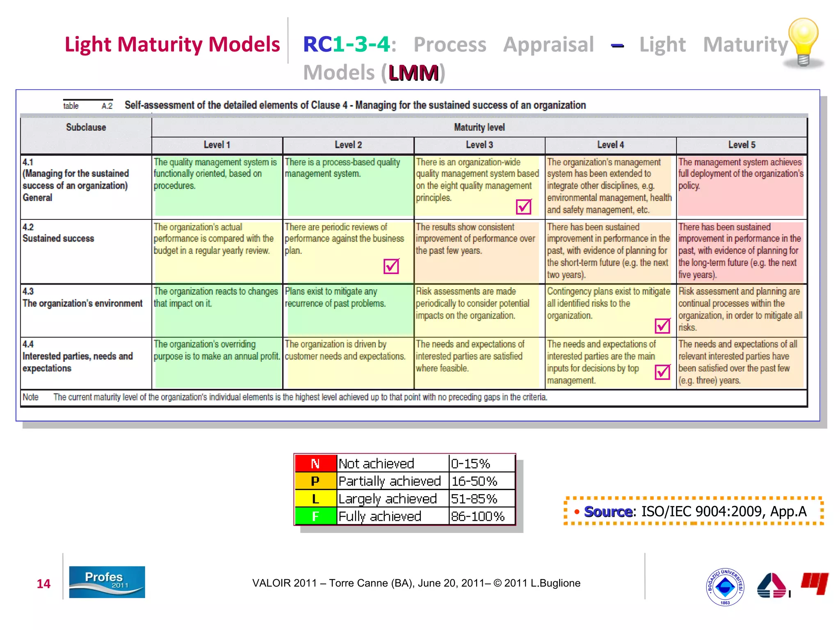Screen dimensions: 840x630
Task: Click the 'Level 1' column header
Action: [x=217, y=145]
